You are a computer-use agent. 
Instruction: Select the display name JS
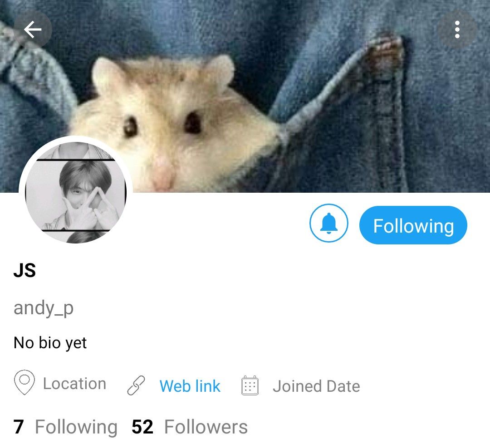tap(24, 270)
